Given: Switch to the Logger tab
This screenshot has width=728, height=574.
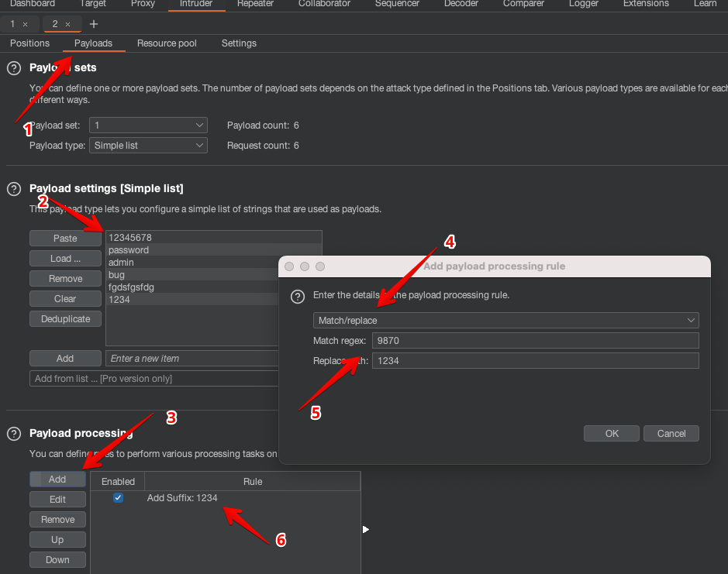Looking at the screenshot, I should pos(584,4).
